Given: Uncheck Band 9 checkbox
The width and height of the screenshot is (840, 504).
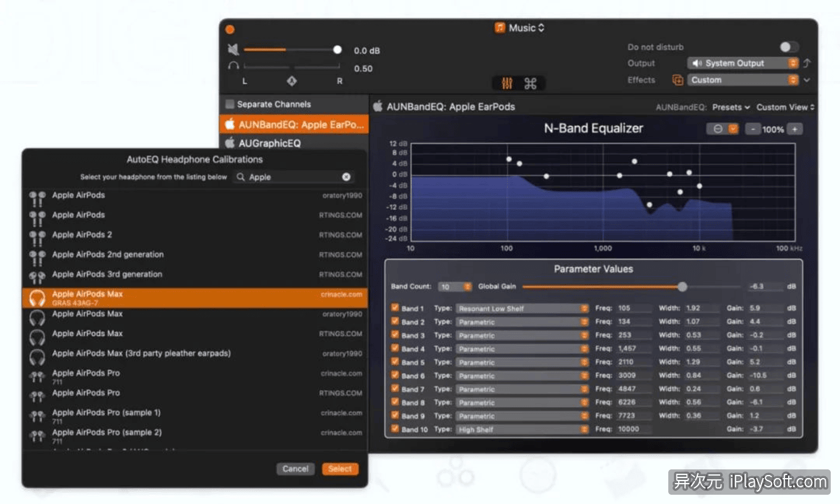Looking at the screenshot, I should tap(395, 416).
